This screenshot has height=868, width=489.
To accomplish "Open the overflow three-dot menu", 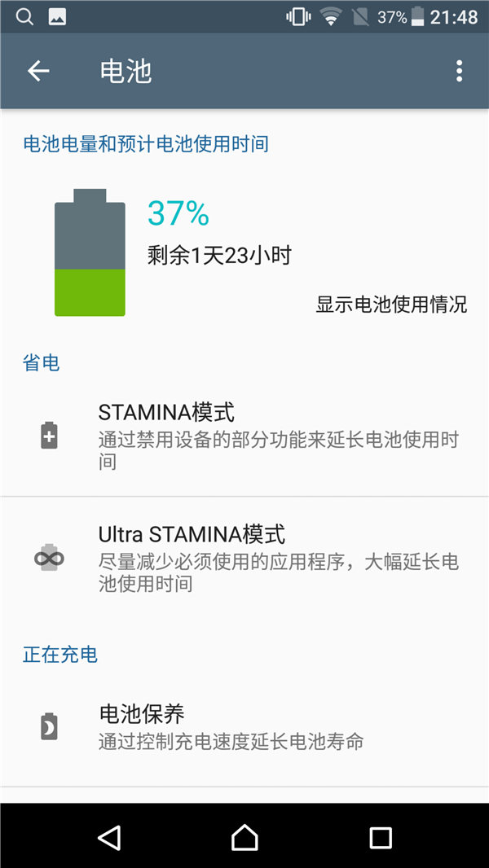I will click(460, 71).
